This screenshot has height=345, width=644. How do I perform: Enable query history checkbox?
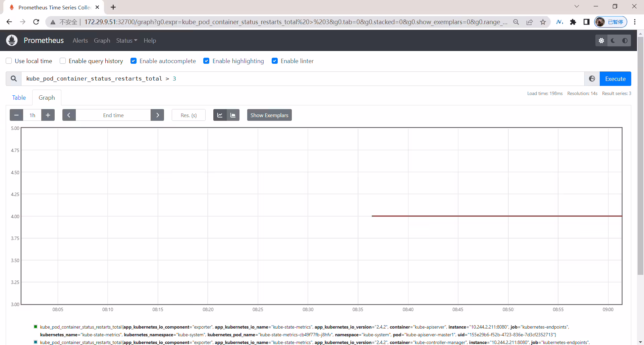63,61
